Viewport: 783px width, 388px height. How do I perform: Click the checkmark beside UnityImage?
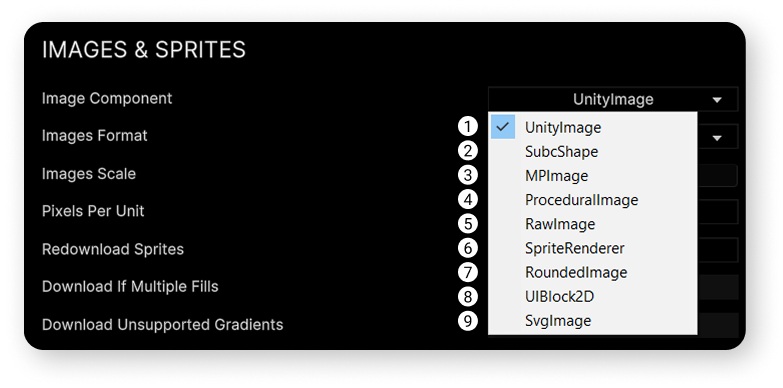(x=503, y=127)
